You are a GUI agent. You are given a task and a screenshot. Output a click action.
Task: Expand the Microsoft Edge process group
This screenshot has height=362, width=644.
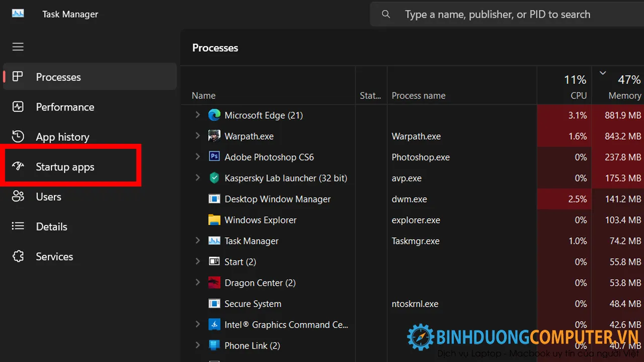click(198, 115)
